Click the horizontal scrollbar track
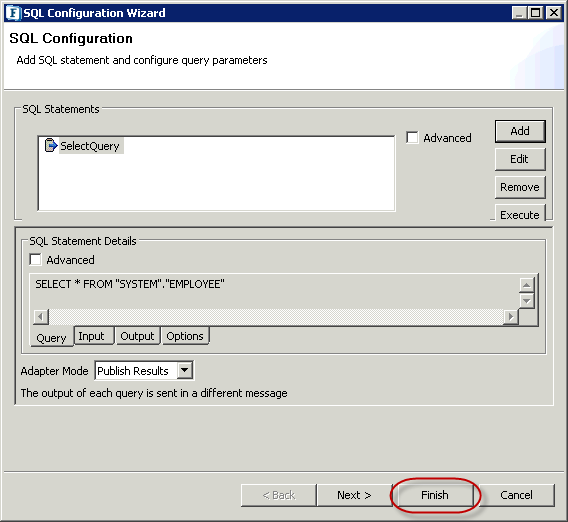Viewport: 568px width, 522px height. click(x=276, y=317)
